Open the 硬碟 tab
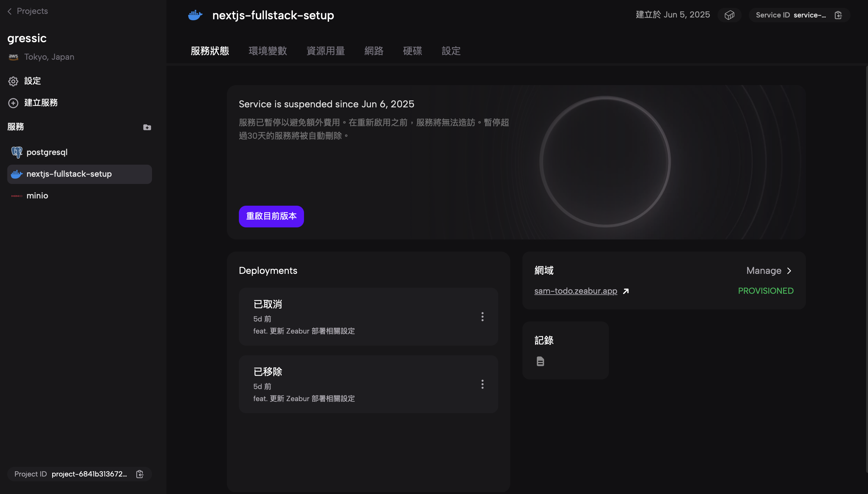This screenshot has height=494, width=868. [x=412, y=51]
